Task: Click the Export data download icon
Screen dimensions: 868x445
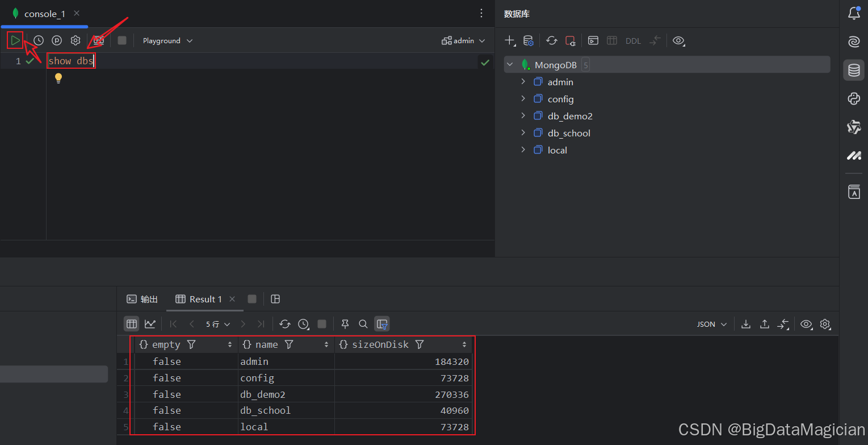Action: [746, 324]
